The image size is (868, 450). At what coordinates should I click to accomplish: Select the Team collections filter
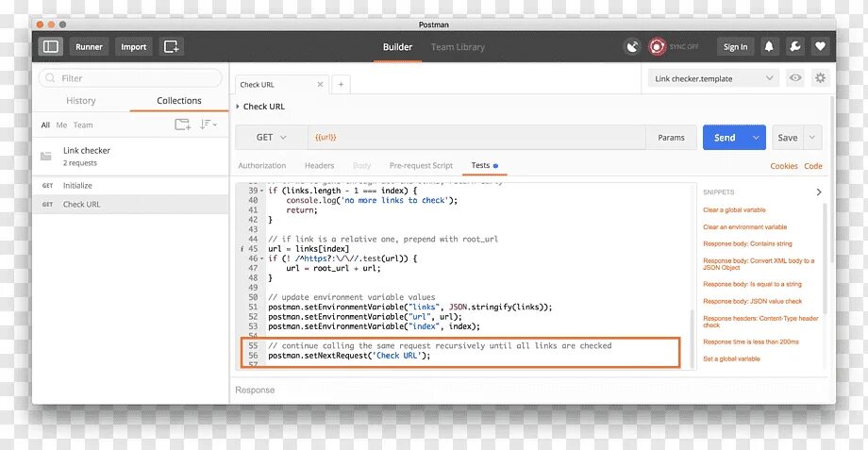[x=83, y=125]
